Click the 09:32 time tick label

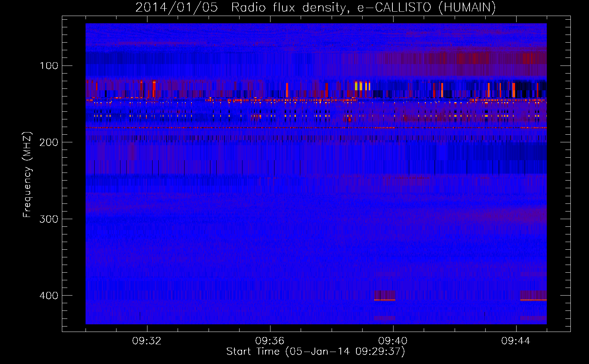[x=147, y=341]
